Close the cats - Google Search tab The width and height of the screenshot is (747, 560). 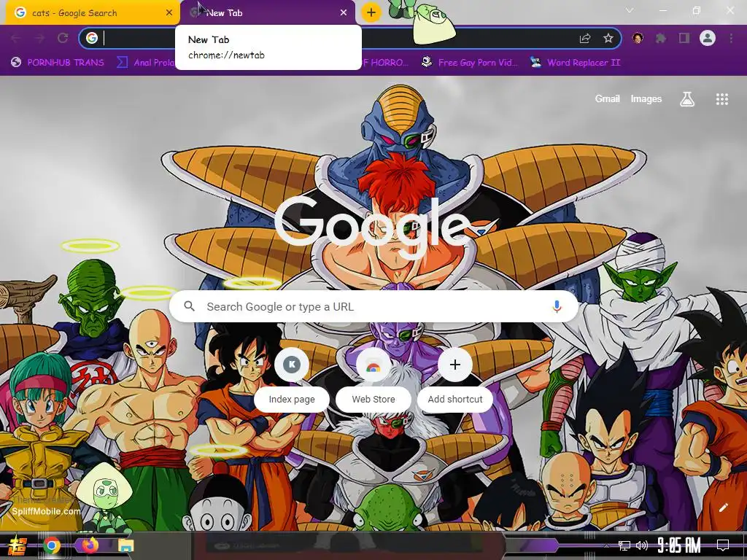pyautogui.click(x=169, y=13)
